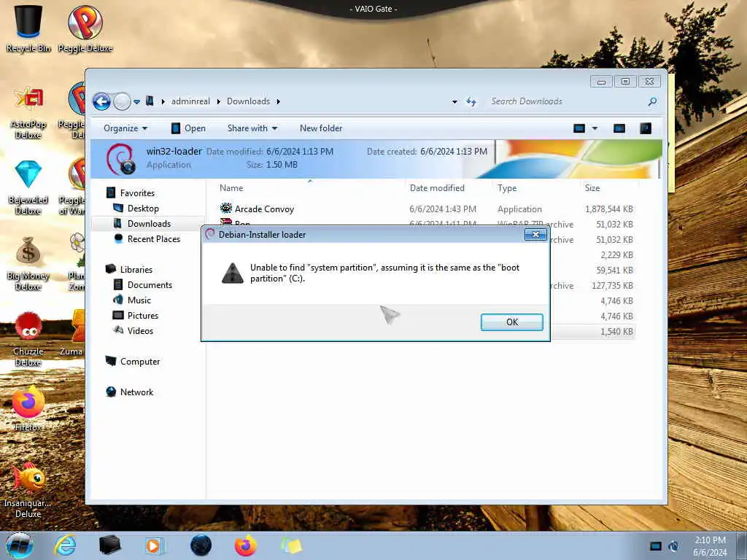The image size is (747, 560).
Task: Click OK in Debian-Installer loader dialog
Action: pos(511,322)
